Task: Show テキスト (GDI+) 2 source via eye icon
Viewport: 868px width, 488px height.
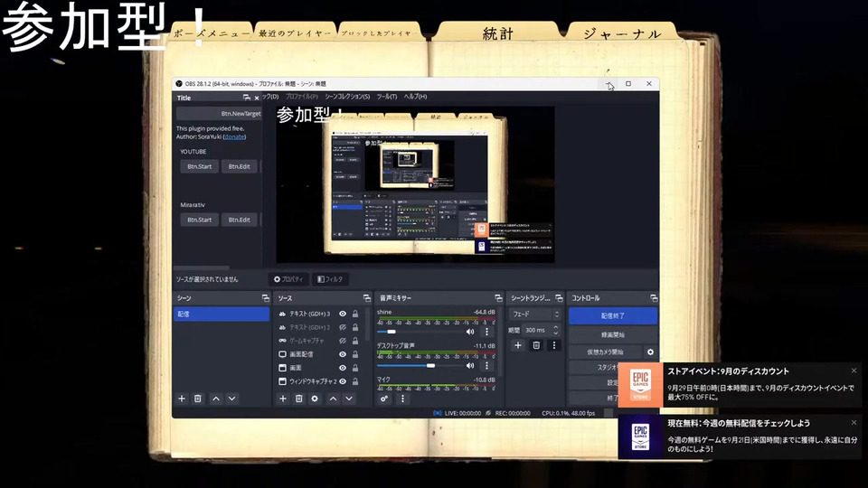Action: click(x=343, y=327)
